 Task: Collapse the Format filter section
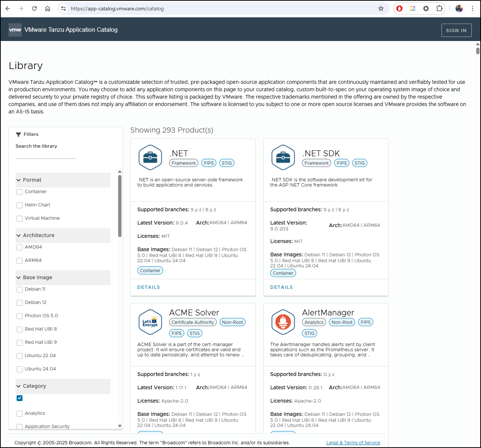click(x=63, y=180)
